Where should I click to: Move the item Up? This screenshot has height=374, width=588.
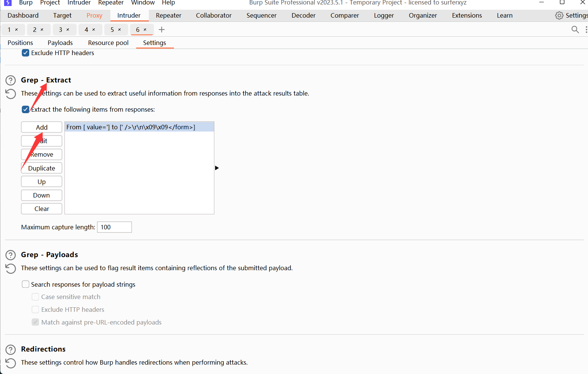(42, 182)
